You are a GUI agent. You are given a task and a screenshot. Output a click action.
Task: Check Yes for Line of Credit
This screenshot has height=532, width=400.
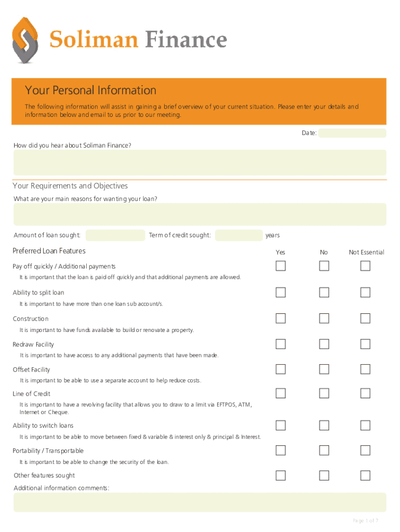point(281,393)
